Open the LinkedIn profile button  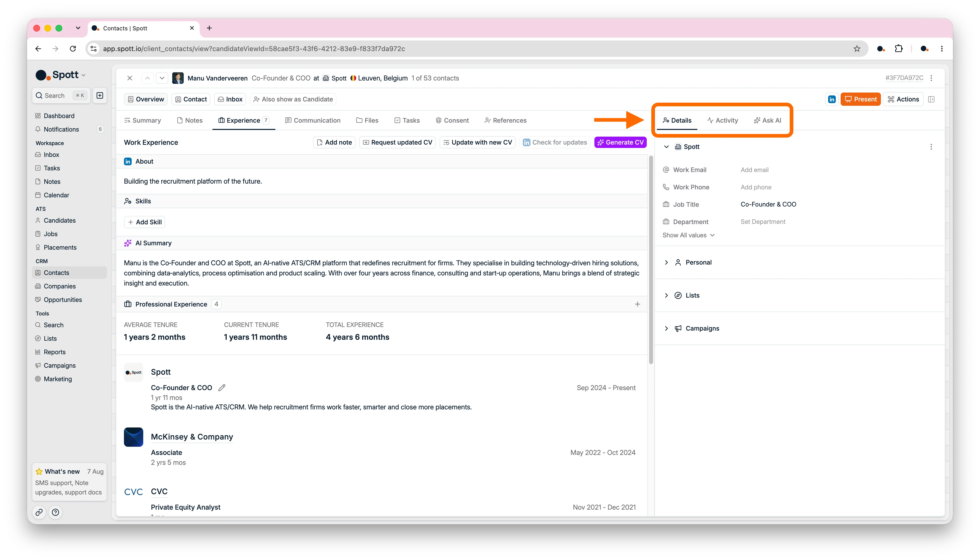click(x=831, y=99)
